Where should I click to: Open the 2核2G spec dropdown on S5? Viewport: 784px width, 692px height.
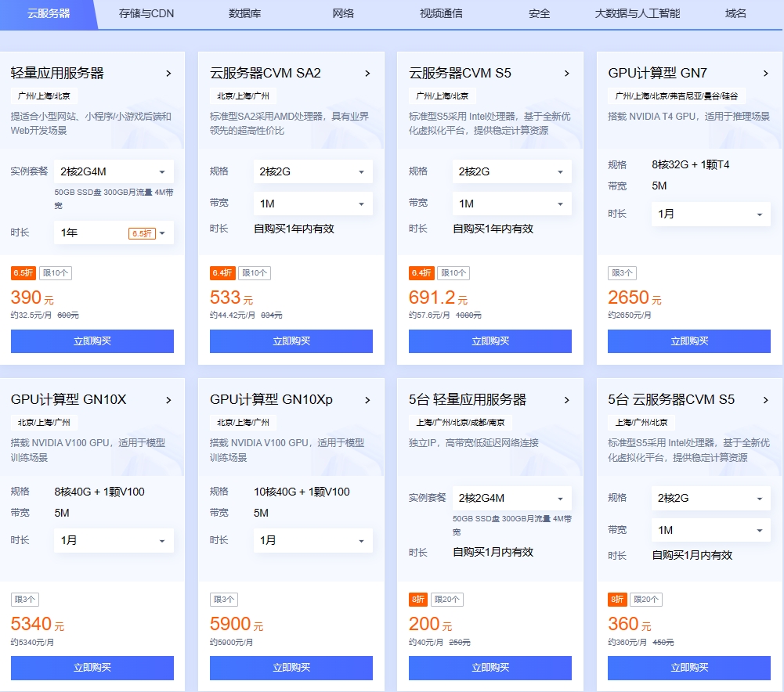click(x=511, y=171)
